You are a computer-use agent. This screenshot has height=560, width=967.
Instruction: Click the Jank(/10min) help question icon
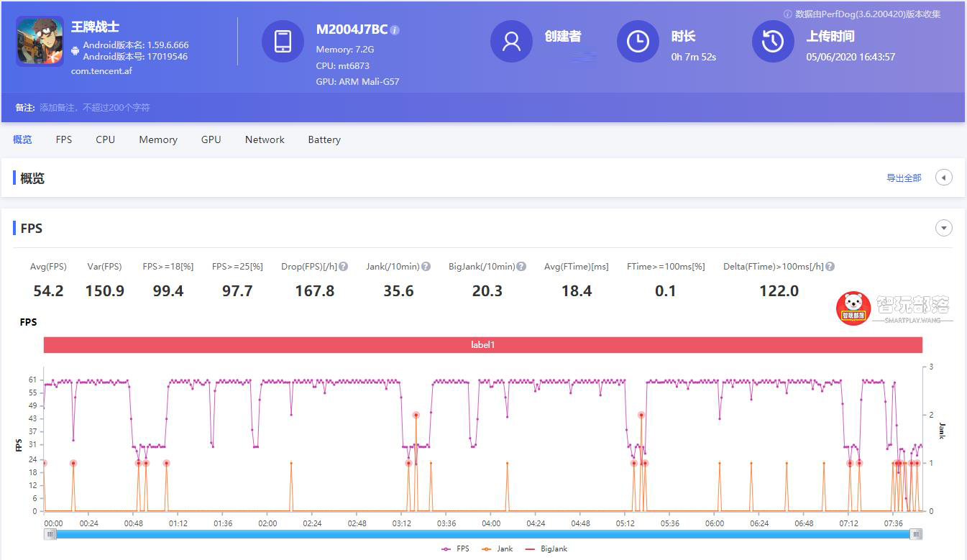pyautogui.click(x=426, y=267)
